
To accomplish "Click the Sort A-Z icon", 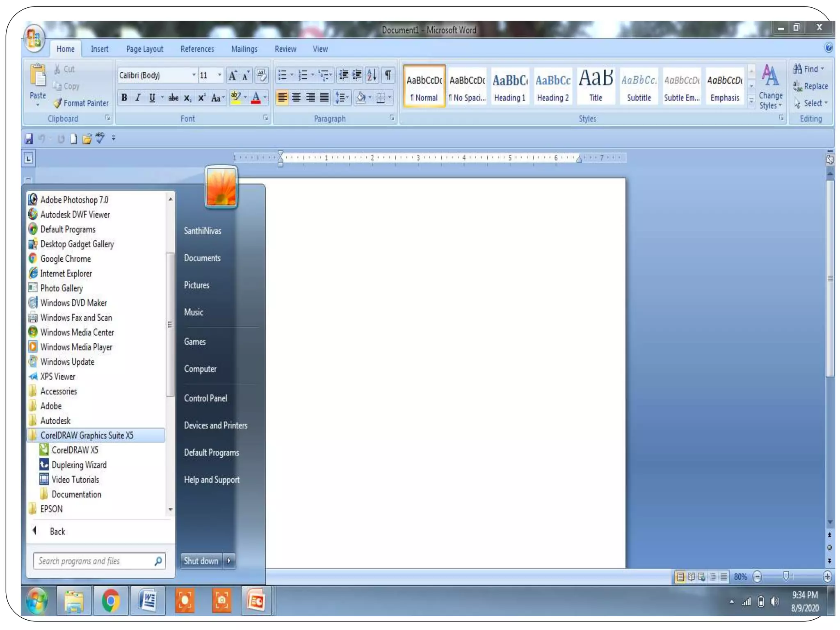I will coord(372,75).
